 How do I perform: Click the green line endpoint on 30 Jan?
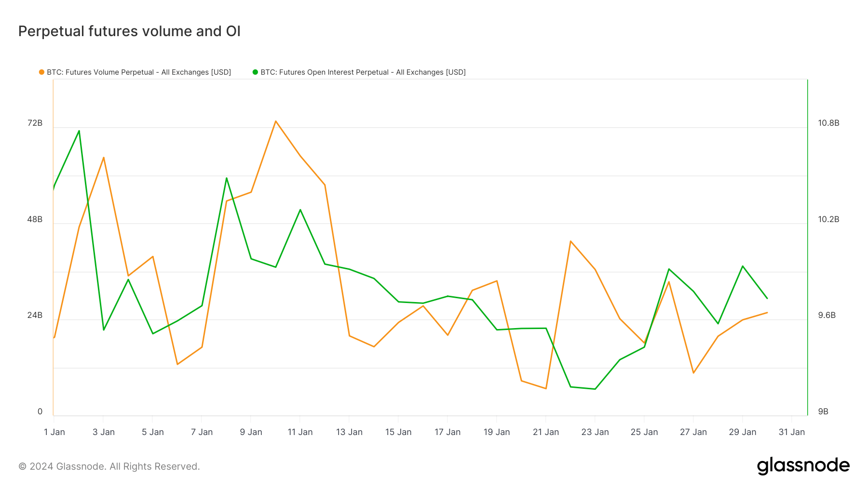767,298
